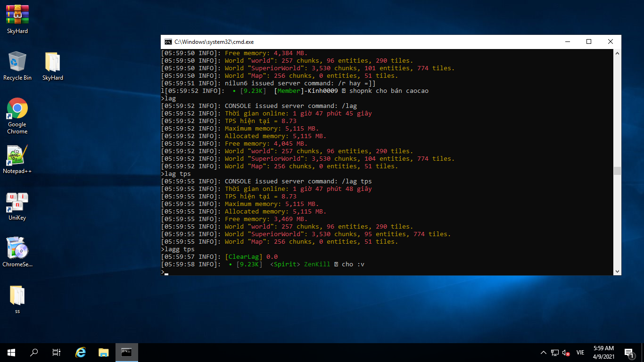
Task: Open the SkyHard WinRAR archive icon
Action: (x=17, y=15)
